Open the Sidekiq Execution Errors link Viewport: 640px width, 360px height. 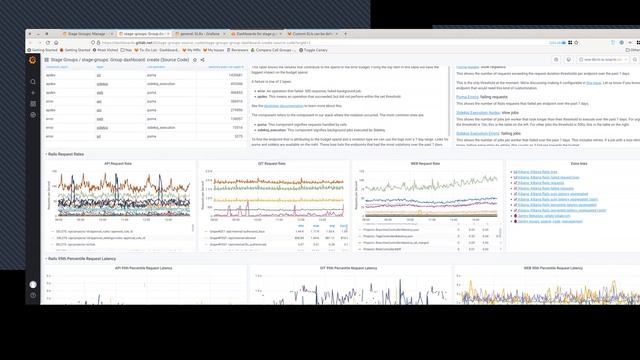(x=477, y=133)
